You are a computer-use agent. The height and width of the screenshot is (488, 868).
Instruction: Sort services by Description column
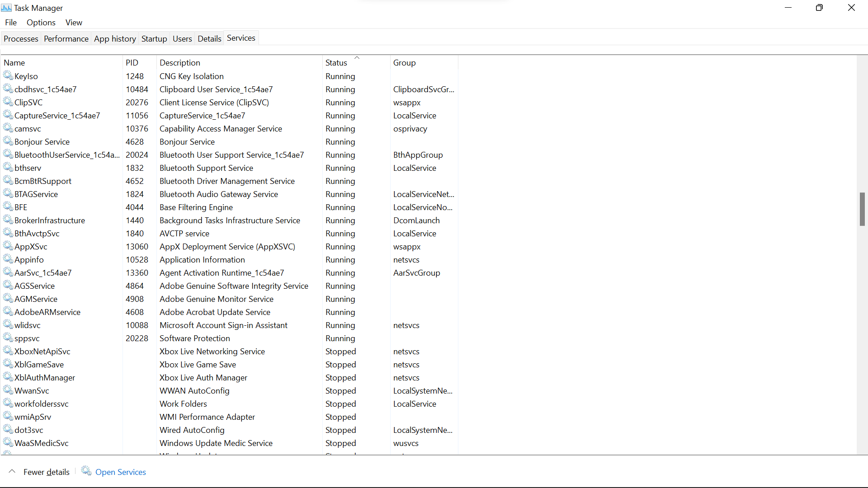pos(240,62)
